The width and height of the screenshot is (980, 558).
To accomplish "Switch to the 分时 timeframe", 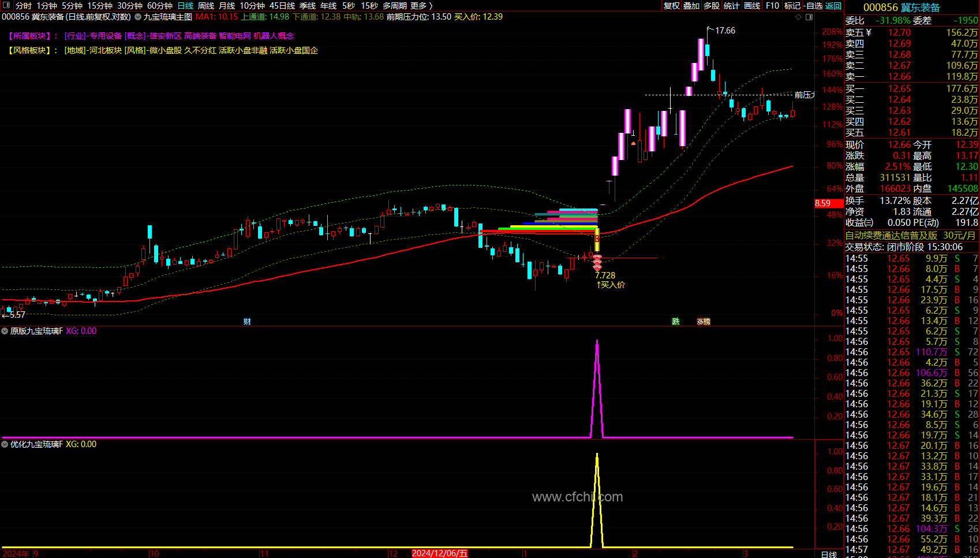I will pos(24,6).
